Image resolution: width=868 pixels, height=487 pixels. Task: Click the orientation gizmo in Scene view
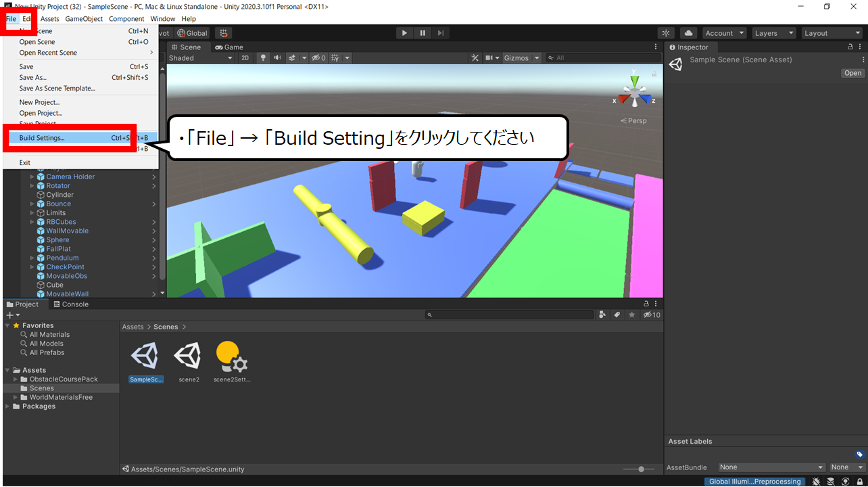(x=634, y=91)
